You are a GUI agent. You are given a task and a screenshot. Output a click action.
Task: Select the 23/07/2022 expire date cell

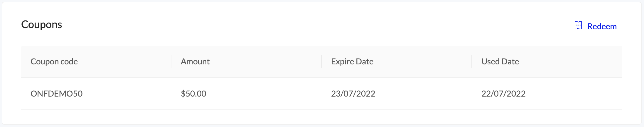coord(353,94)
